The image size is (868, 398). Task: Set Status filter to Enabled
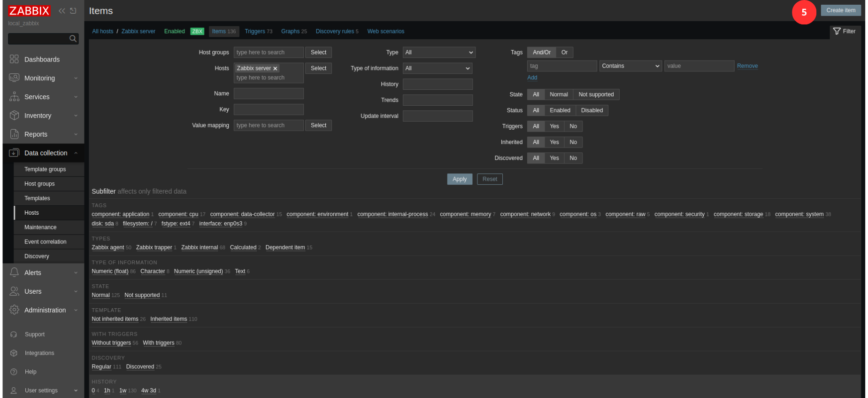click(x=560, y=110)
